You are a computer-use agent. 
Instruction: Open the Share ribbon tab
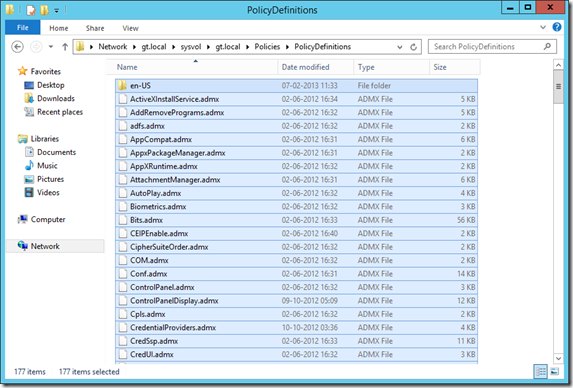(x=95, y=28)
